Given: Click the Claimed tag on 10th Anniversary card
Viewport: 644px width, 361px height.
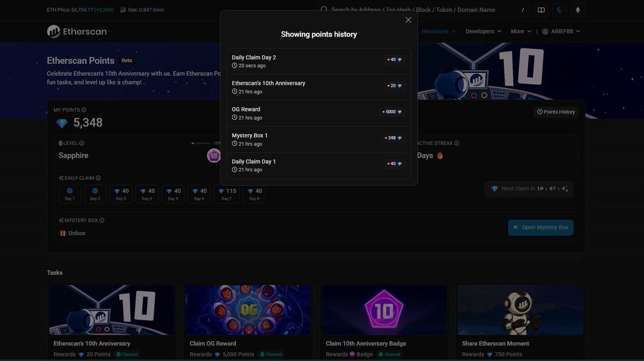Looking at the screenshot, I should [127, 354].
